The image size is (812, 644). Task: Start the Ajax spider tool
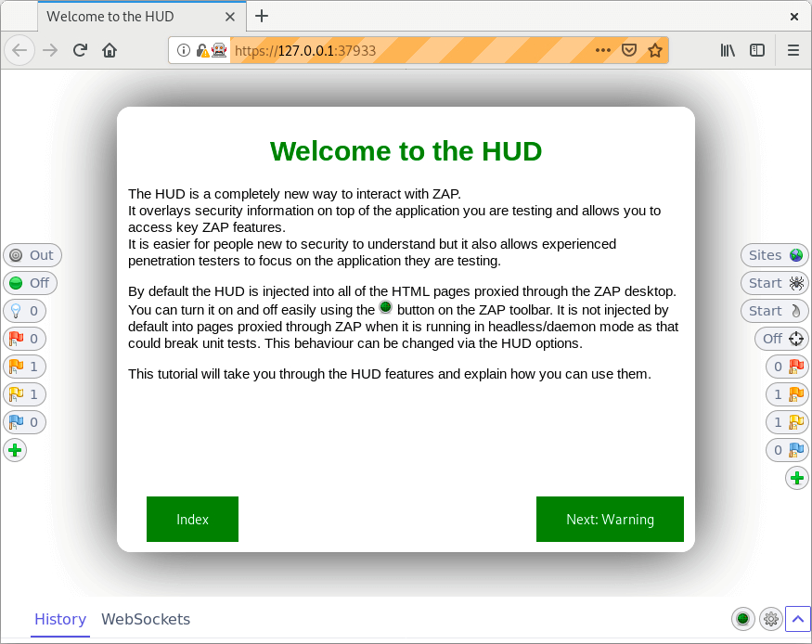774,311
